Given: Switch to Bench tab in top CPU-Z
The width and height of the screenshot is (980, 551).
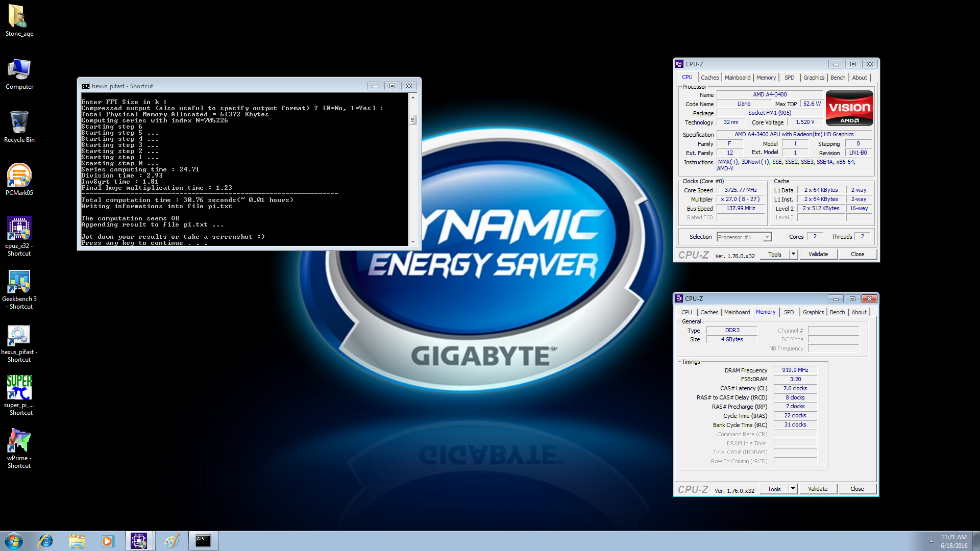Looking at the screenshot, I should [838, 78].
